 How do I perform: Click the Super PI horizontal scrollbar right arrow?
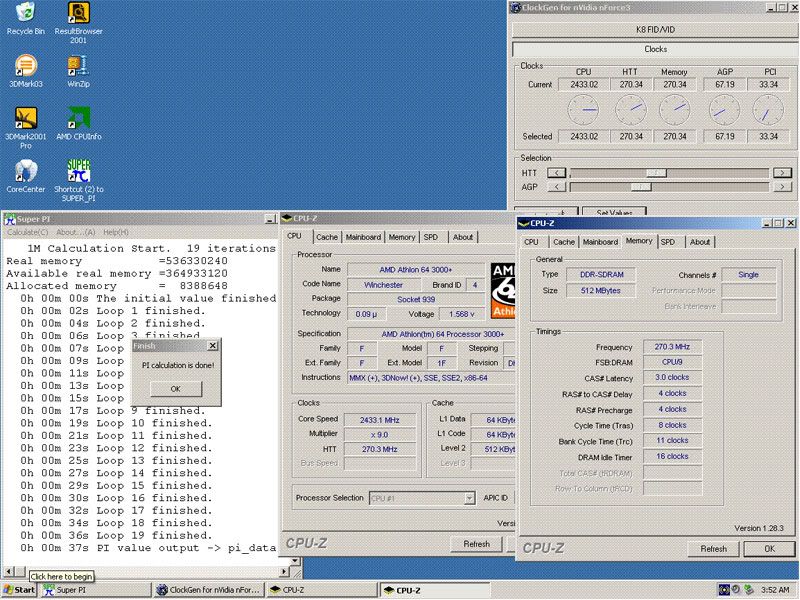coord(285,572)
